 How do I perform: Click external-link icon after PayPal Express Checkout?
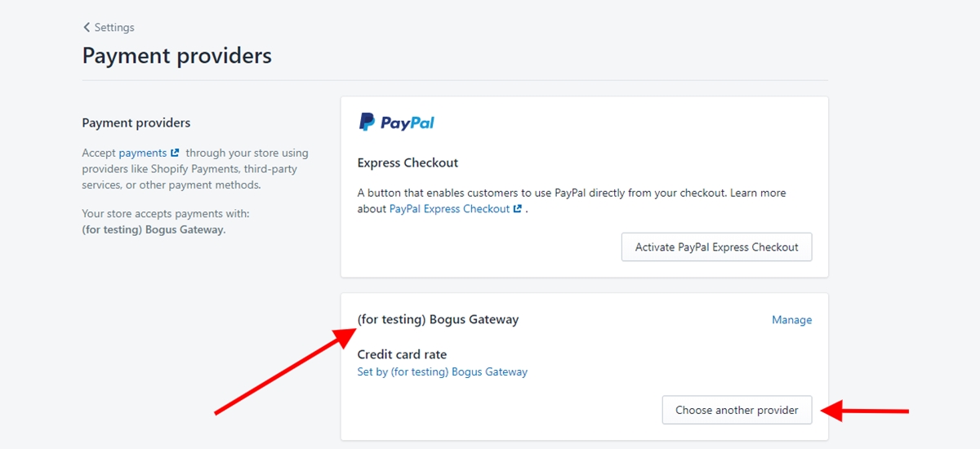point(517,209)
